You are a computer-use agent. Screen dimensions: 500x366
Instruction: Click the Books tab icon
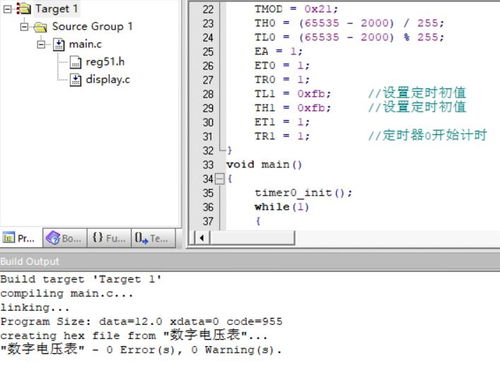click(53, 238)
